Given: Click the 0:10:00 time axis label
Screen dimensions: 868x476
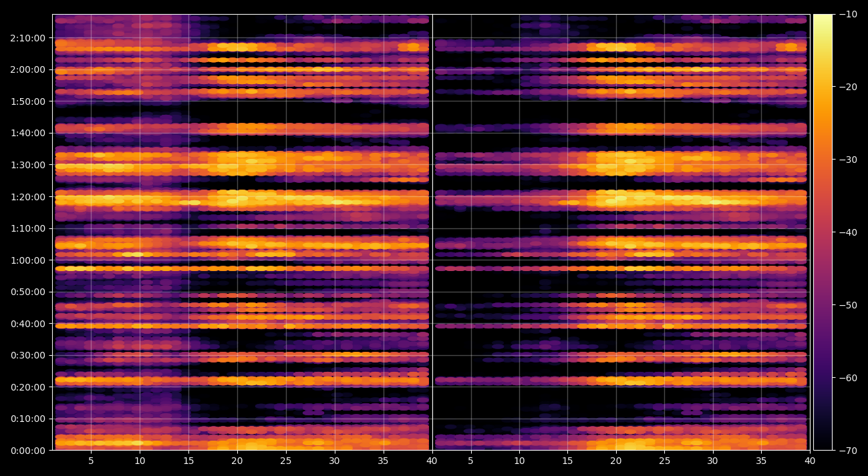Looking at the screenshot, I should [27, 419].
